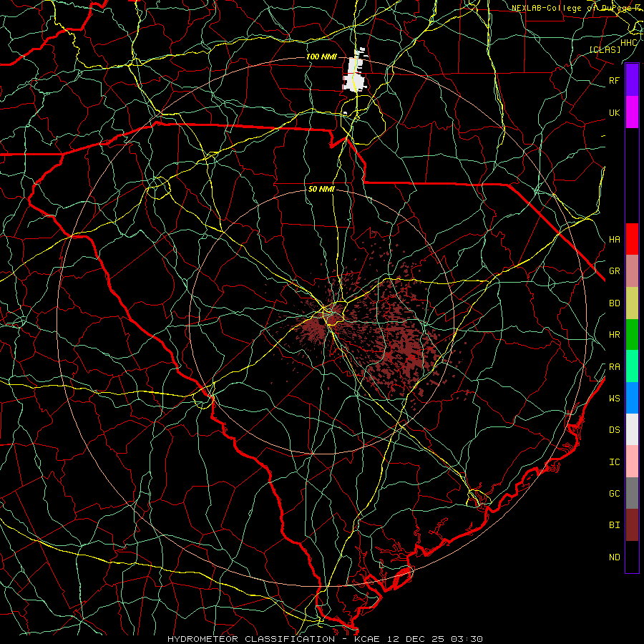Image resolution: width=644 pixels, height=644 pixels.
Task: Click the "IC" legend label
Action: click(614, 462)
